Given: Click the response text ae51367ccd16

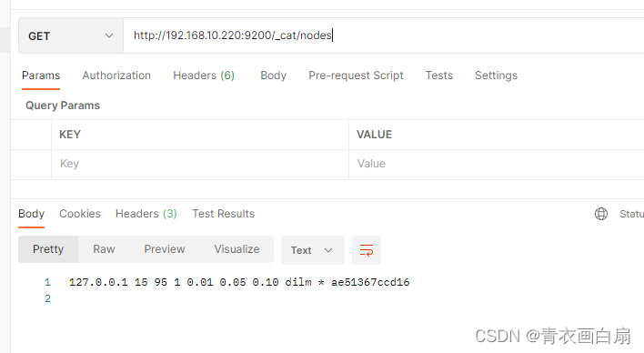Looking at the screenshot, I should [370, 282].
